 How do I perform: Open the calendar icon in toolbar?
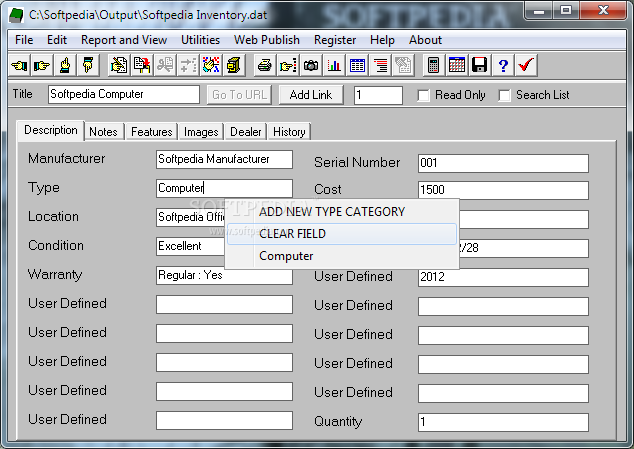(456, 65)
